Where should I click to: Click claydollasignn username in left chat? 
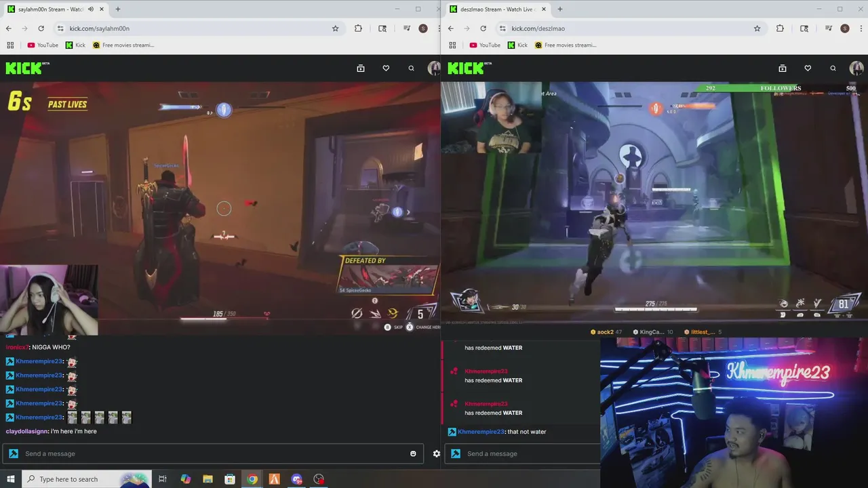[x=26, y=431]
